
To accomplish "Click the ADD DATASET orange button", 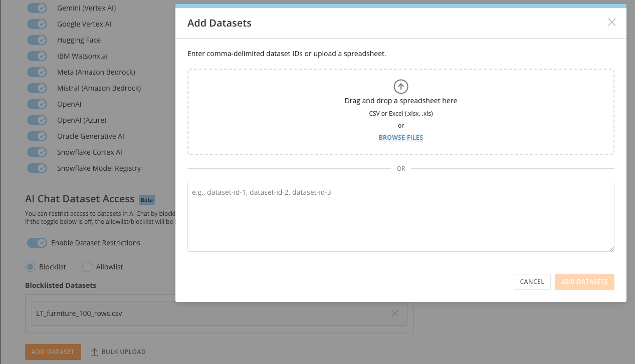I will coord(53,352).
